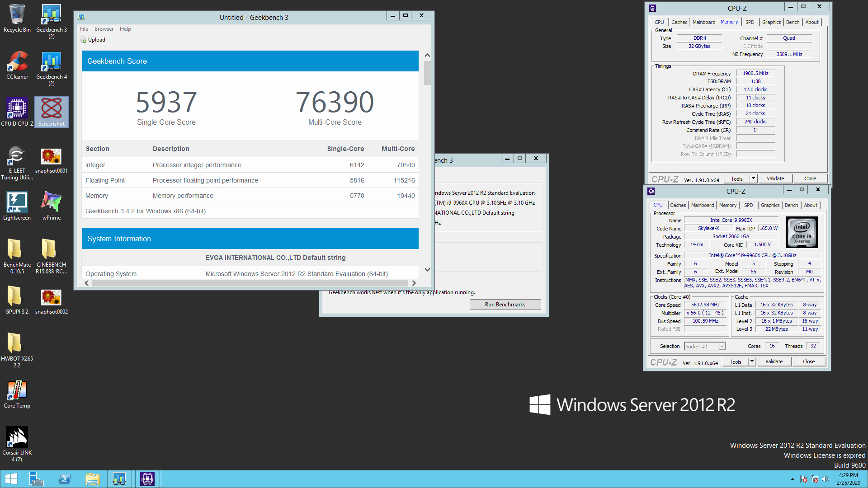Click Close button in upper CPU-Z

(x=810, y=178)
